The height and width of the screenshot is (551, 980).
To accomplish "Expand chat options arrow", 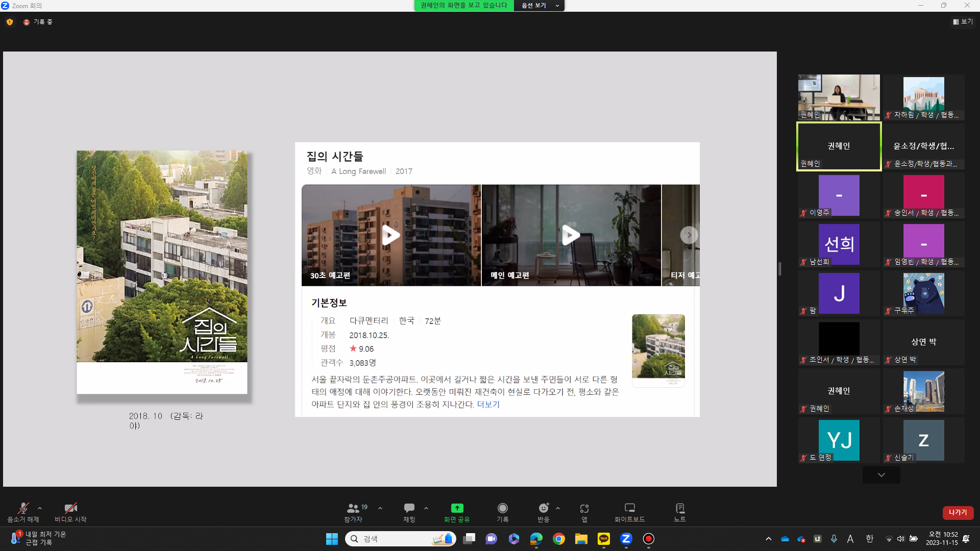I will coord(426,508).
